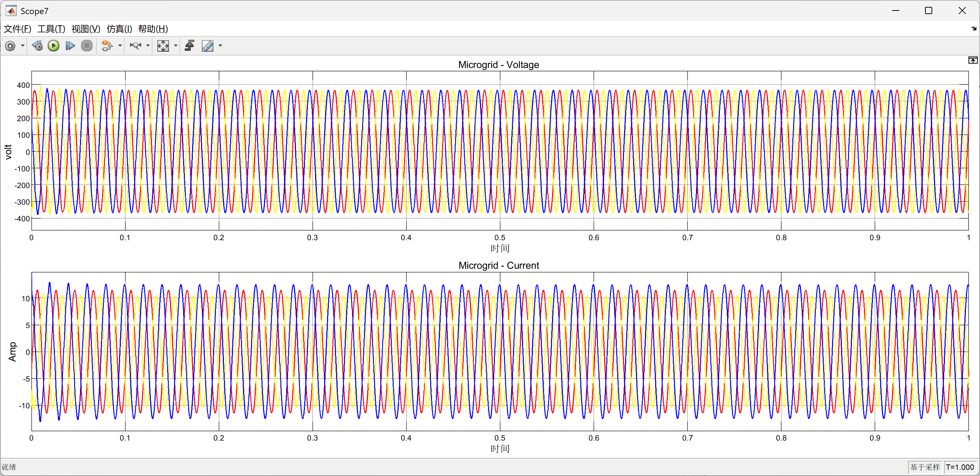
Task: Open the 帮助(H) menu
Action: [x=153, y=29]
